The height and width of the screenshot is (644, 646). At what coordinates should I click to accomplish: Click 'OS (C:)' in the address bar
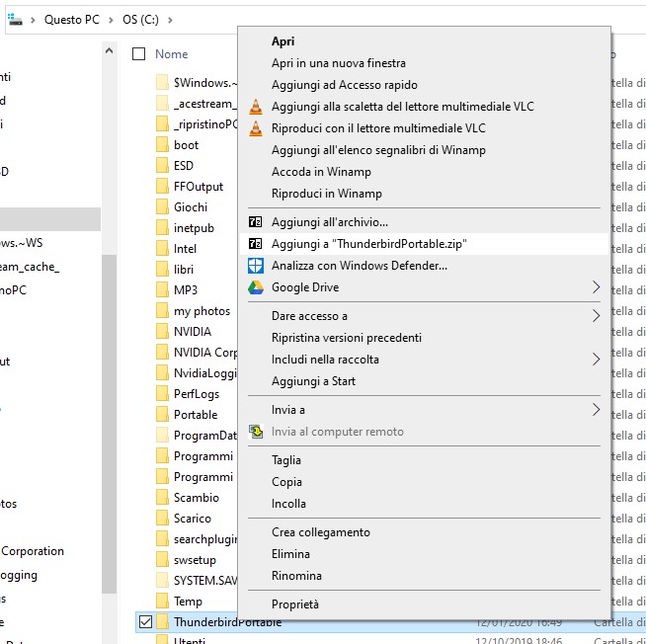(x=140, y=20)
